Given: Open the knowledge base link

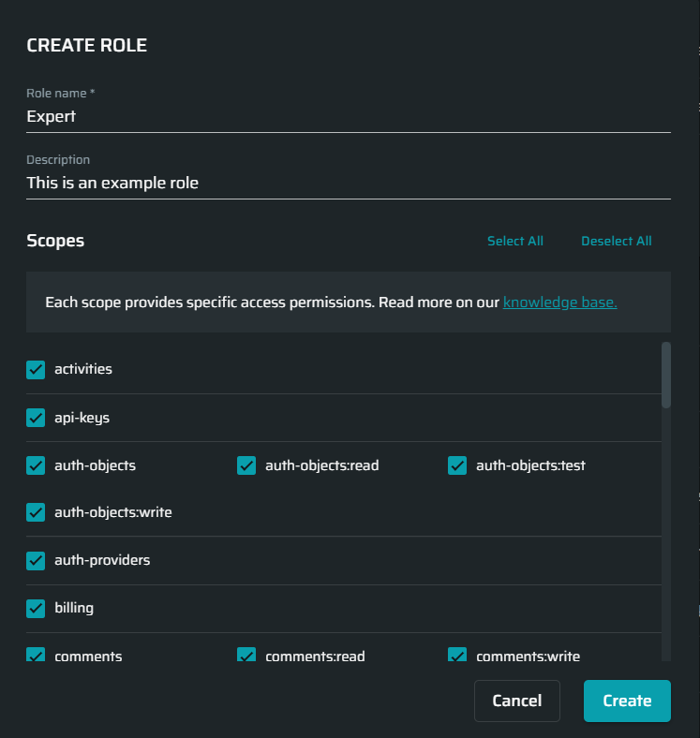Looking at the screenshot, I should [559, 303].
